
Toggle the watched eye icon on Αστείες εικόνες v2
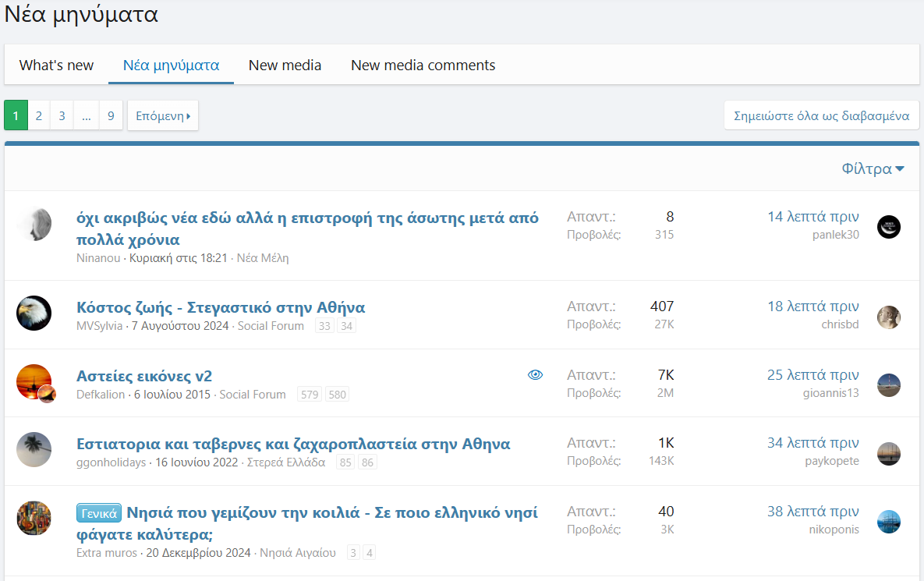pyautogui.click(x=535, y=375)
